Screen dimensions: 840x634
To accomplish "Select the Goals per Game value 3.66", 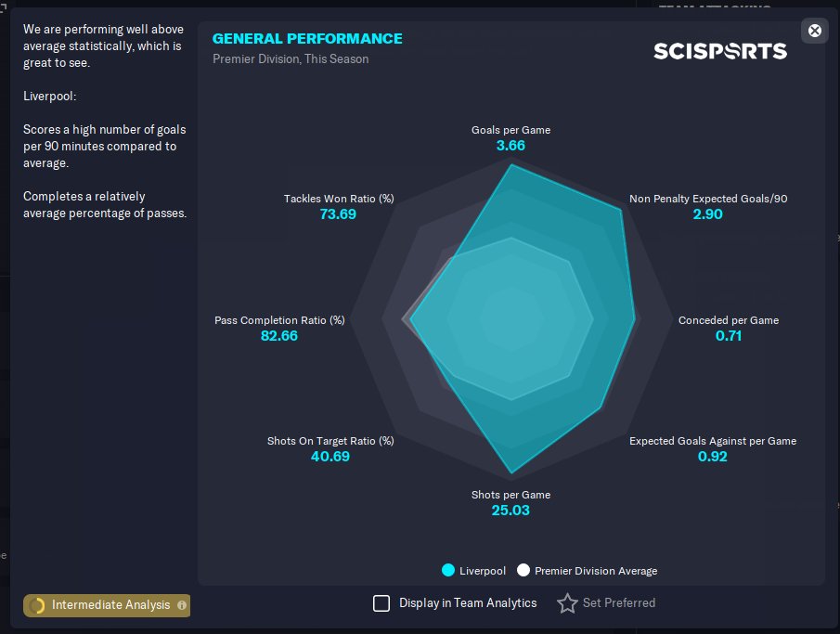I will [510, 146].
